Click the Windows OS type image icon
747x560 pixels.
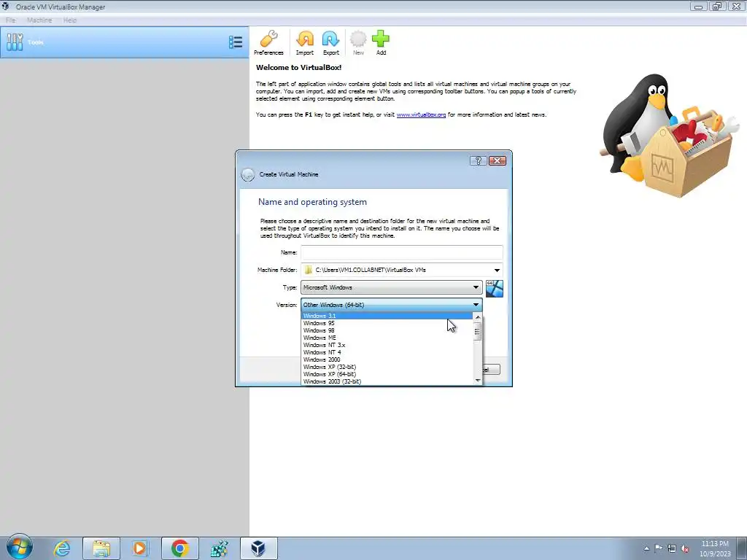pos(494,289)
